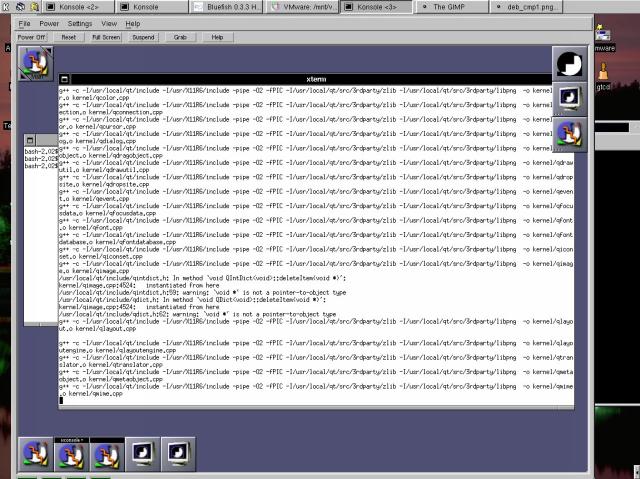Click the text "ection.o kernel/qconnection.cpp"

(111, 112)
